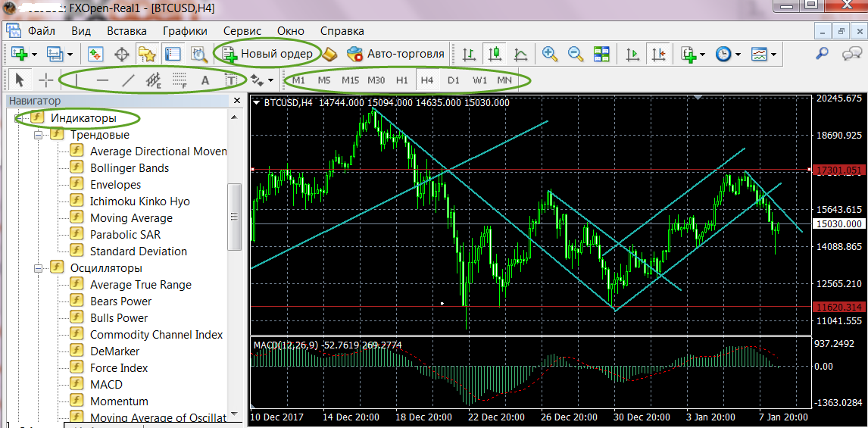Select the H4 timeframe
Viewport: 868px width, 428px height.
coord(426,80)
